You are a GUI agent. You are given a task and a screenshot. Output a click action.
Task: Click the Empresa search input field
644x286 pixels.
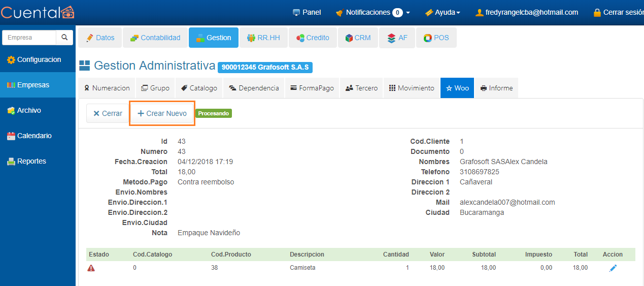[x=29, y=38]
